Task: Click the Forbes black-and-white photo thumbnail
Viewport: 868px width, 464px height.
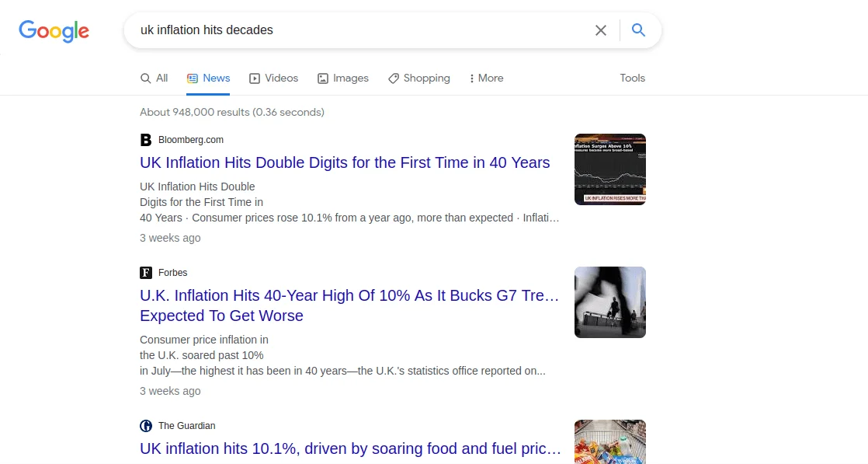Action: point(610,302)
